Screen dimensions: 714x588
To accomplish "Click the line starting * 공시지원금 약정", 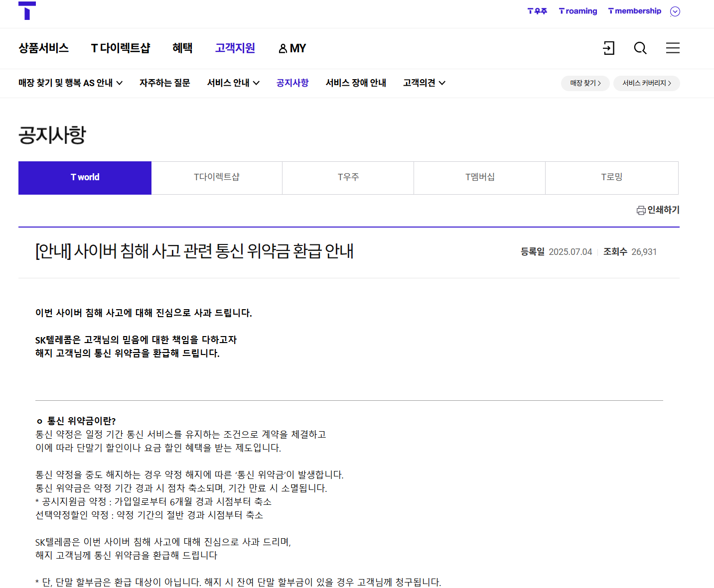I will point(153,501).
